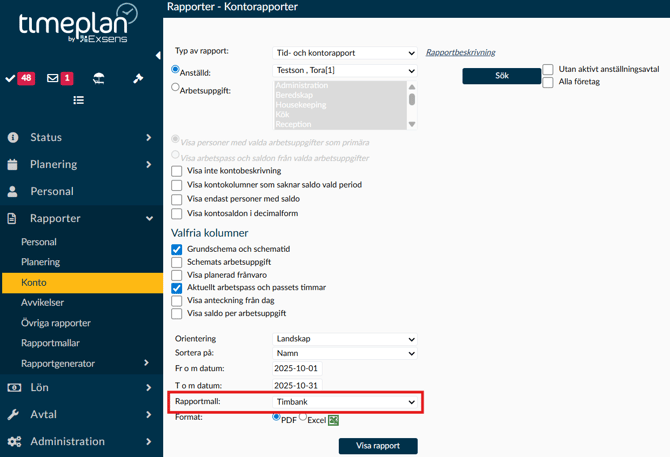Open the Rapportbeskrivning link
Viewport: 670px width, 457px height.
(460, 53)
